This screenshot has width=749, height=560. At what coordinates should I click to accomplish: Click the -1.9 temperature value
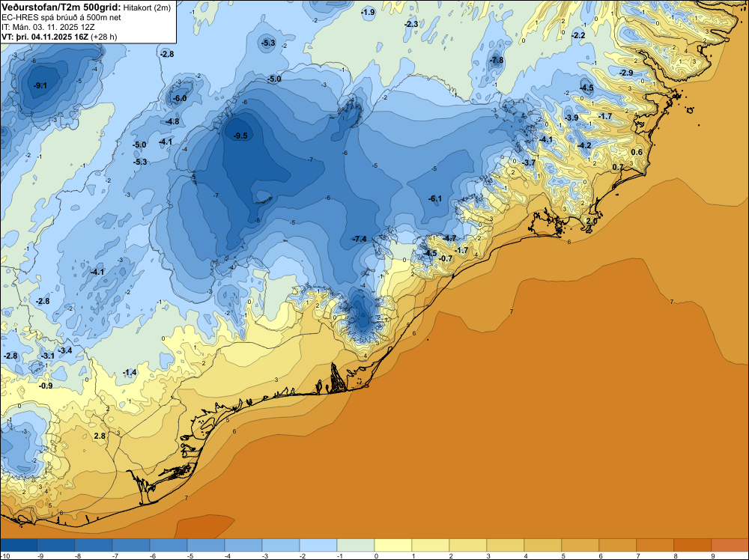click(368, 13)
